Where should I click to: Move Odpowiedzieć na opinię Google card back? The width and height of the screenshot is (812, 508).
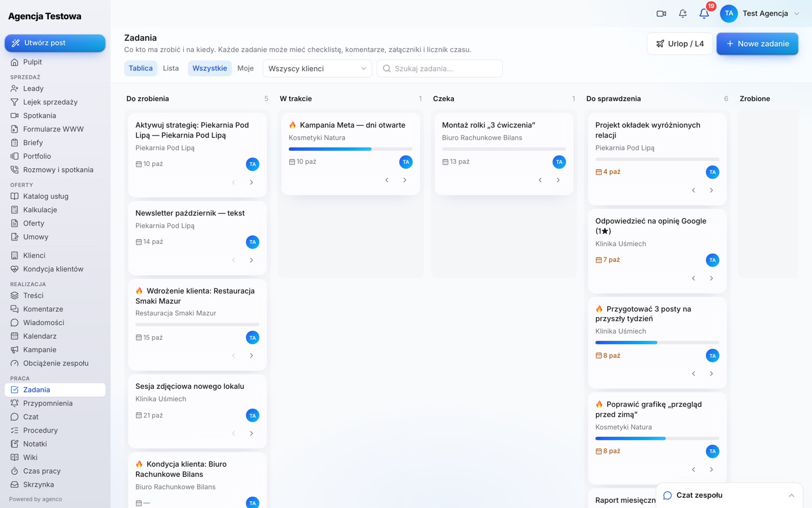(694, 278)
